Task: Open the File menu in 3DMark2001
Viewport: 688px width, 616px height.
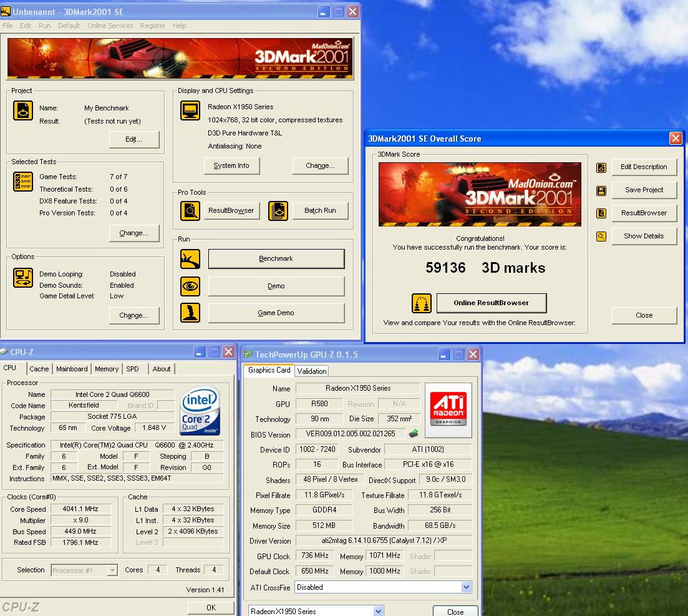Action: click(x=7, y=26)
